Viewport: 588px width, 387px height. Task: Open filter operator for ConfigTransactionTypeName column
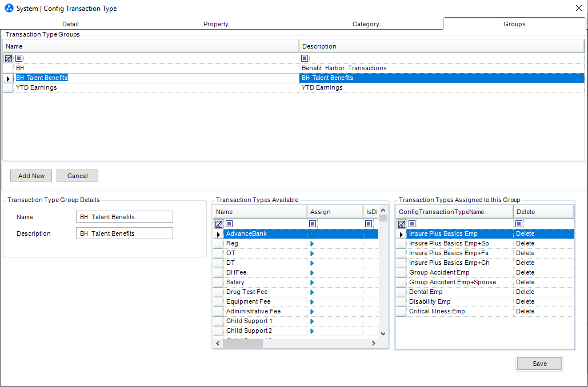[412, 224]
